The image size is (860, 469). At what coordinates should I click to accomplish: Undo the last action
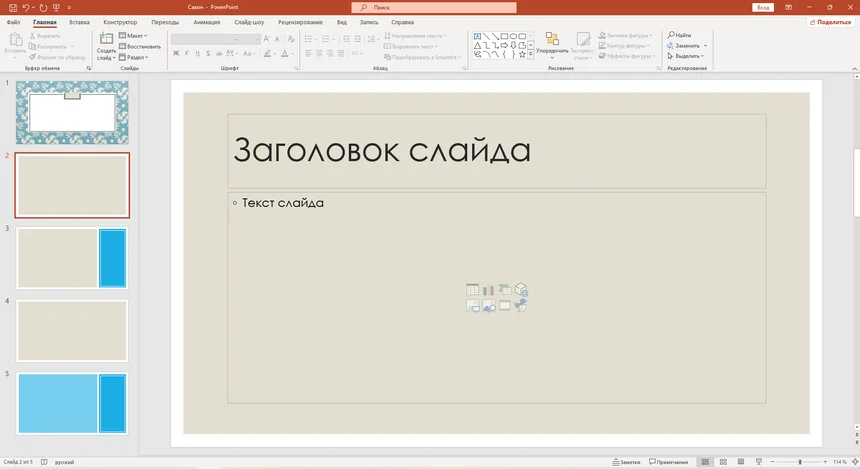(x=25, y=8)
